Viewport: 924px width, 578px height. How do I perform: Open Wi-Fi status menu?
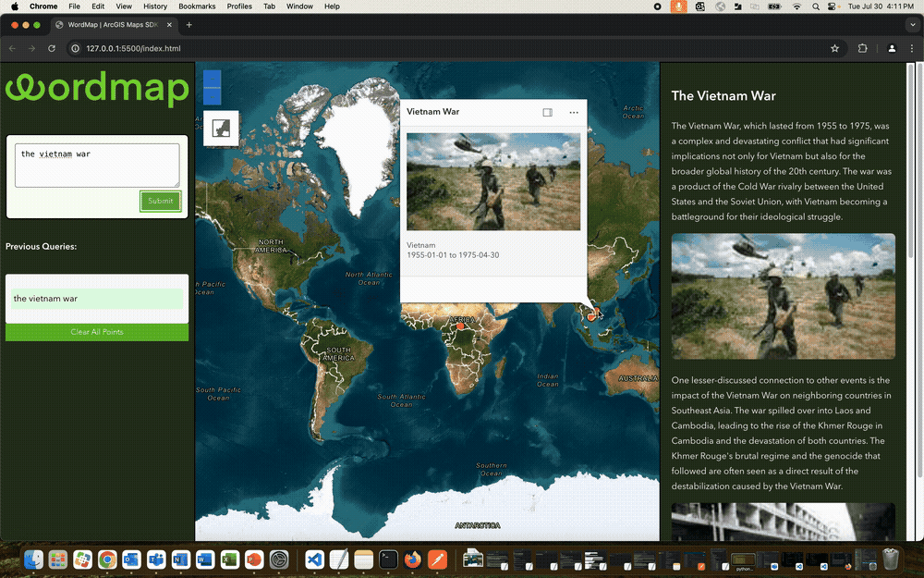[x=796, y=6]
